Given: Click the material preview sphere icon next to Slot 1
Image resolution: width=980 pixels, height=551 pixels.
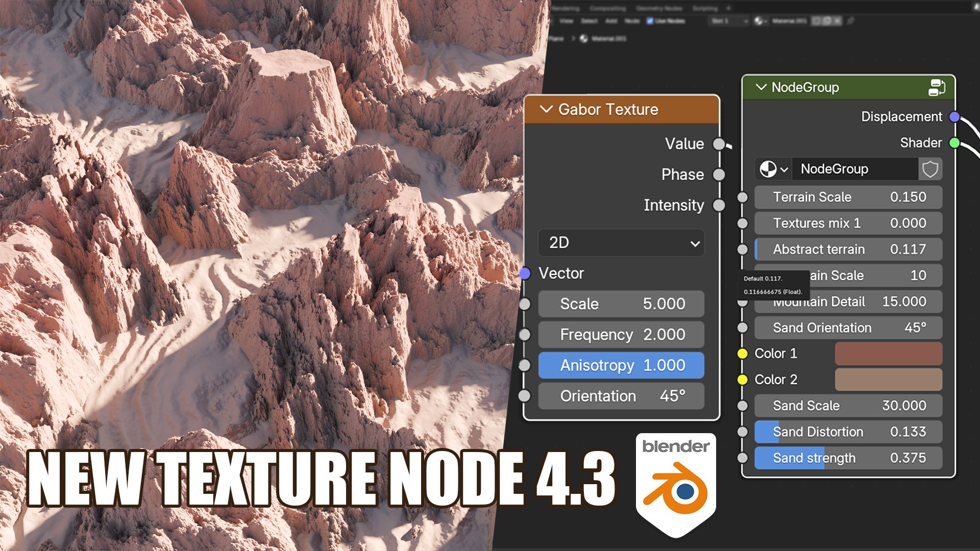Looking at the screenshot, I should click(x=758, y=20).
